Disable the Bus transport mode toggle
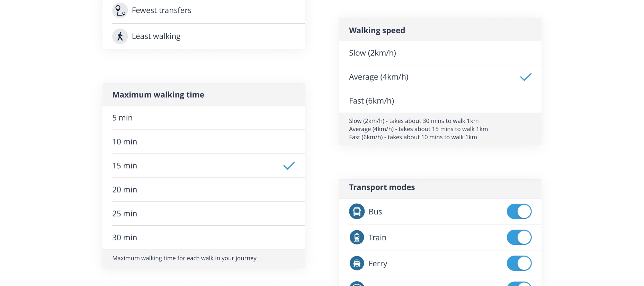This screenshot has width=644, height=286. point(519,212)
